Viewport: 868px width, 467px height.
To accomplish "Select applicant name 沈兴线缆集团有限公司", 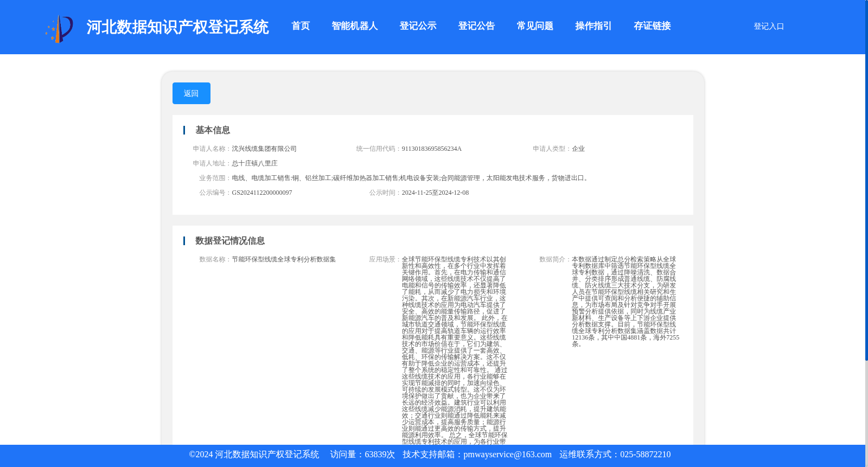I will (264, 149).
